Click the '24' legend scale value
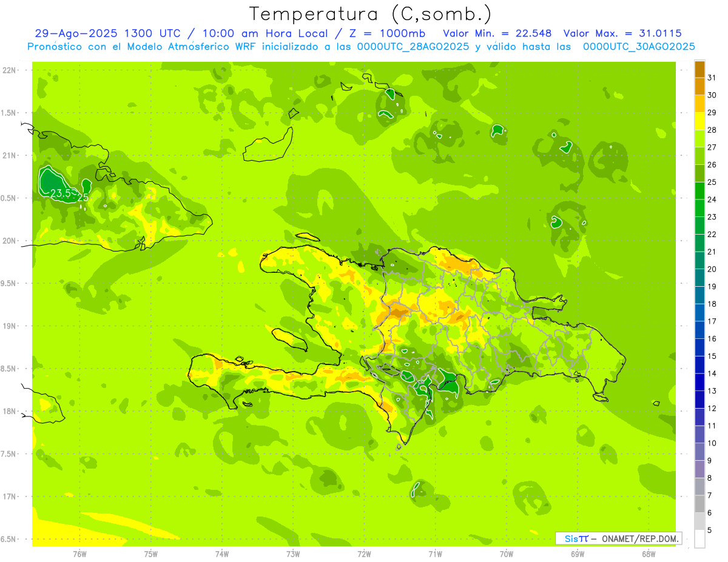 [x=712, y=199]
